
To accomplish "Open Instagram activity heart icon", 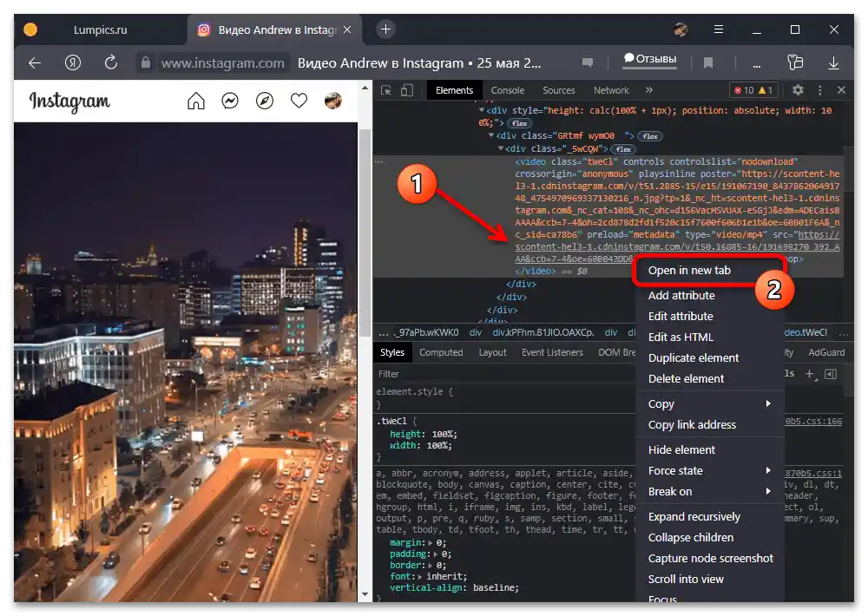I will [299, 101].
